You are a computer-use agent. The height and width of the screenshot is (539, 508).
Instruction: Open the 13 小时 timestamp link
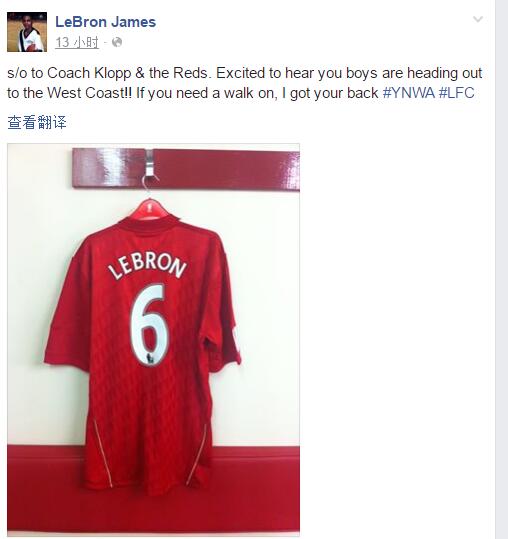77,43
